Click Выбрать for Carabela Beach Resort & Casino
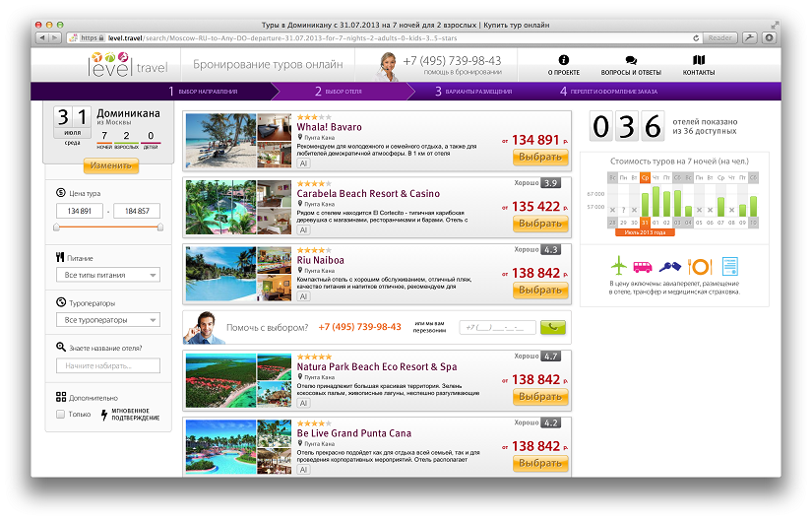 click(540, 224)
